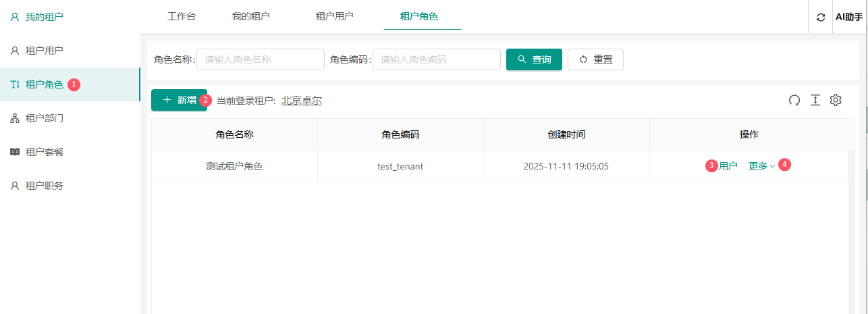The height and width of the screenshot is (314, 868).
Task: Open table density (row height) settings icon
Action: pos(815,100)
